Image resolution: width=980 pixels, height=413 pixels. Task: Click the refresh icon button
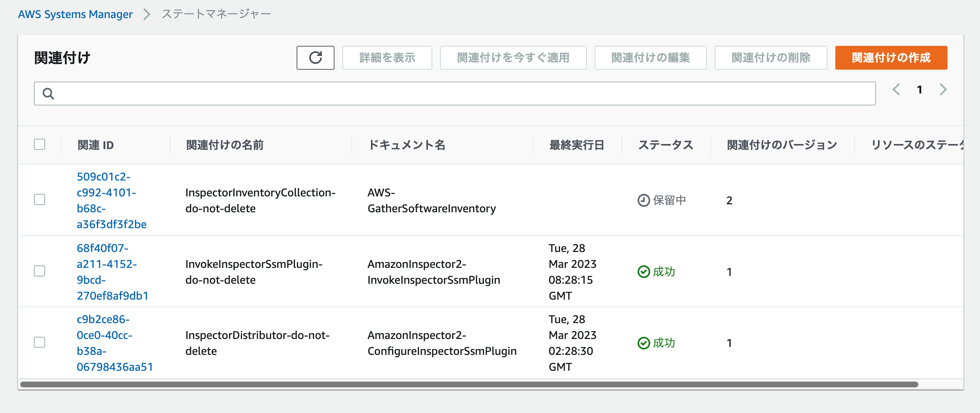(315, 58)
